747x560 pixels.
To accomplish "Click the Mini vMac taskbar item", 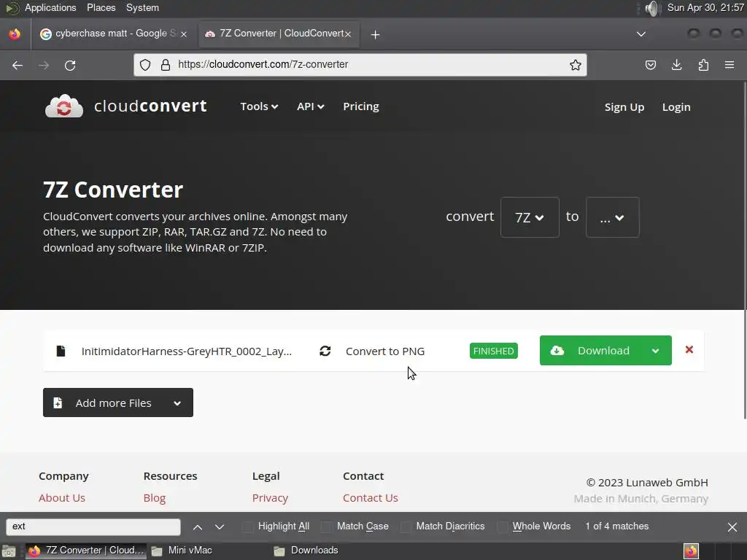I will [182, 551].
